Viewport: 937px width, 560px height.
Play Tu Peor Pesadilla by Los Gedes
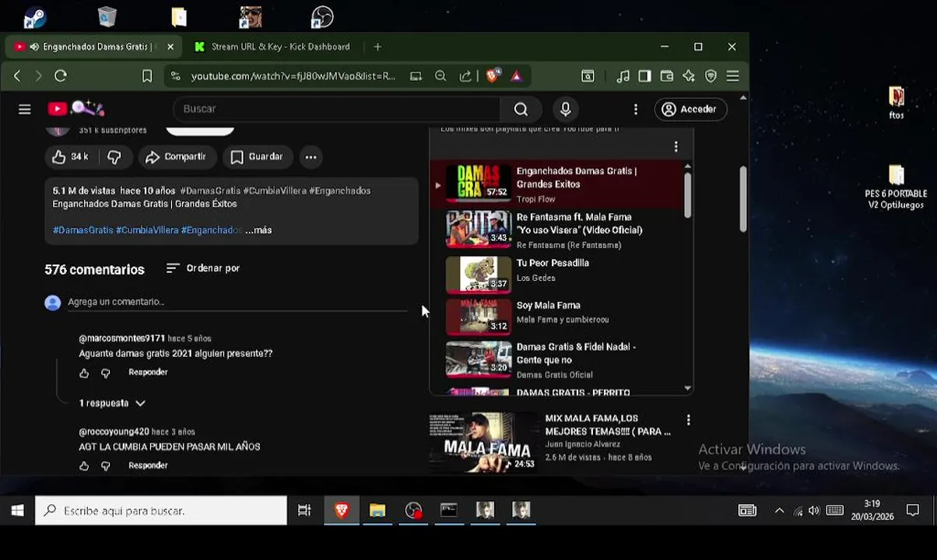[x=478, y=274]
